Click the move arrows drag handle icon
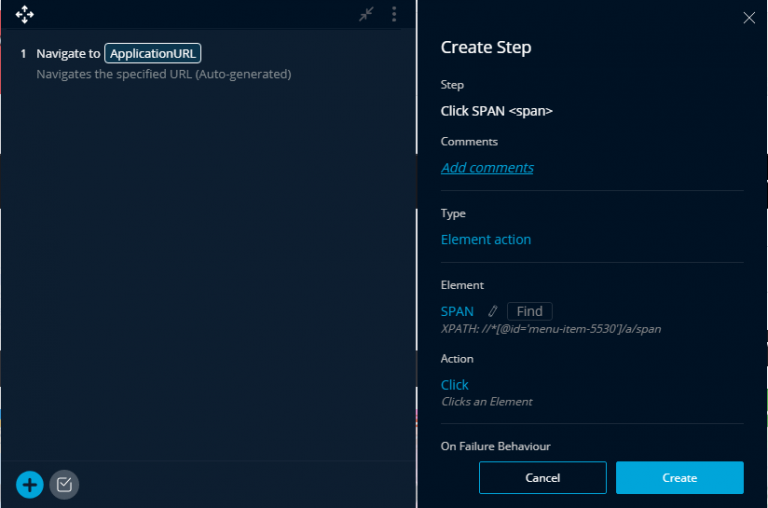Image resolution: width=768 pixels, height=508 pixels. (25, 14)
